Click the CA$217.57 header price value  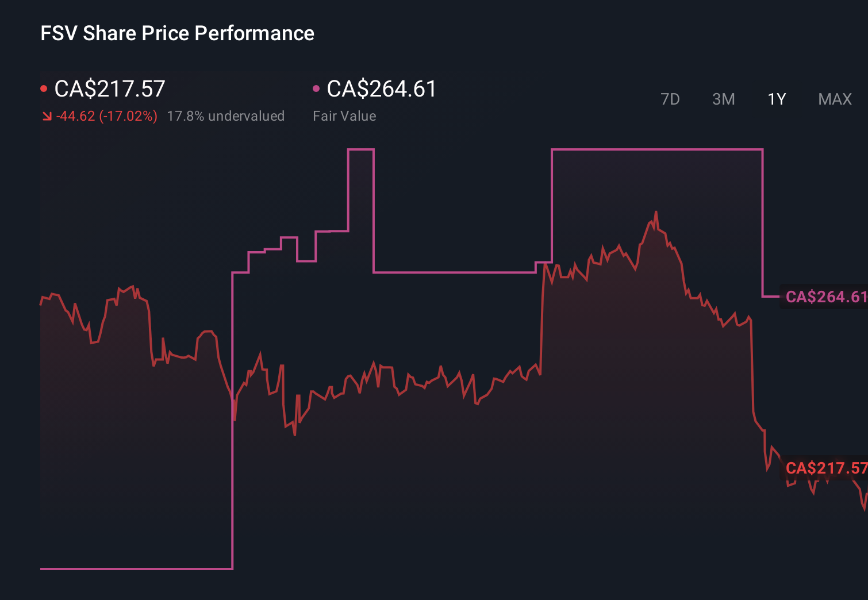coord(109,89)
